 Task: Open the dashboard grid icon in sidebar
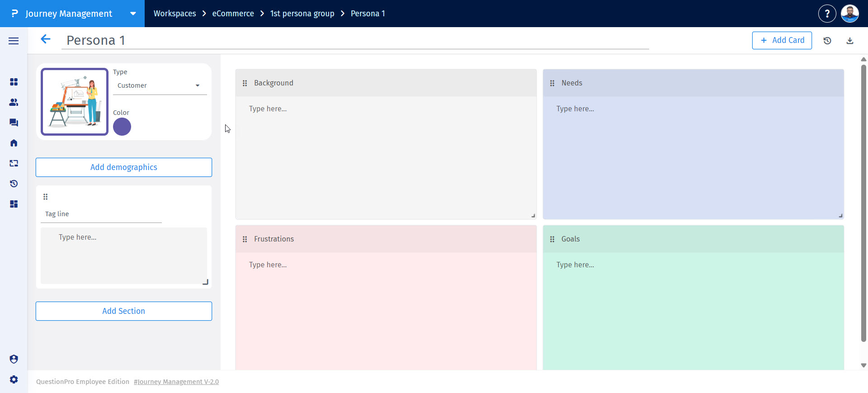14,82
